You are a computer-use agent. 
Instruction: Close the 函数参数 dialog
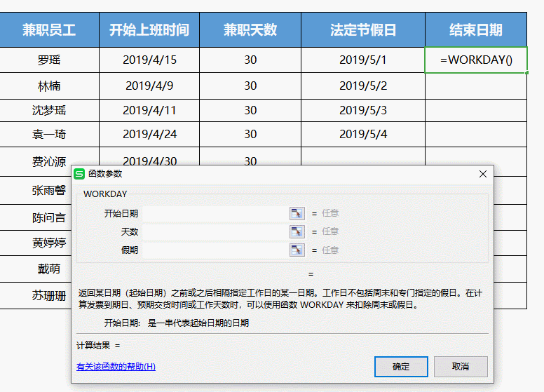pos(482,174)
